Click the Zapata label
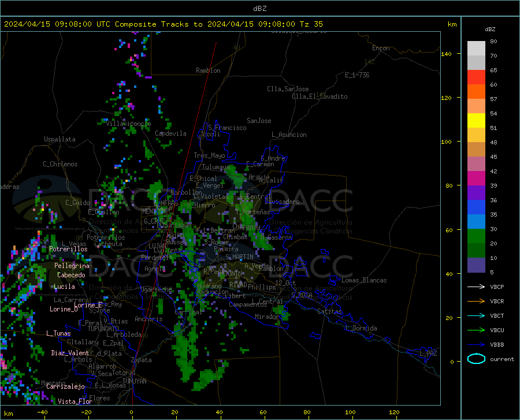This screenshot has height=420, width=520. pyautogui.click(x=142, y=360)
